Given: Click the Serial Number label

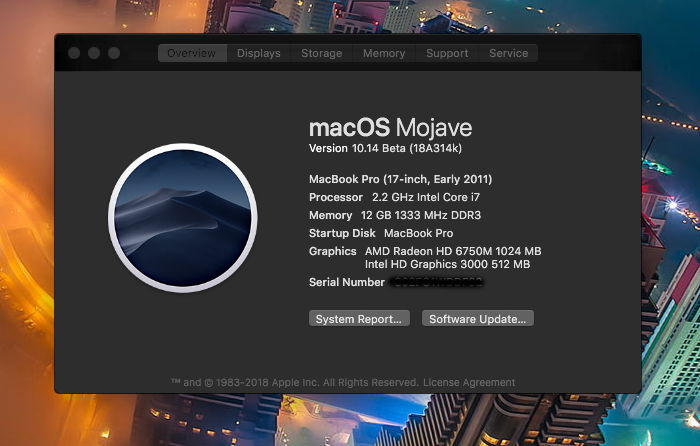Looking at the screenshot, I should point(347,282).
